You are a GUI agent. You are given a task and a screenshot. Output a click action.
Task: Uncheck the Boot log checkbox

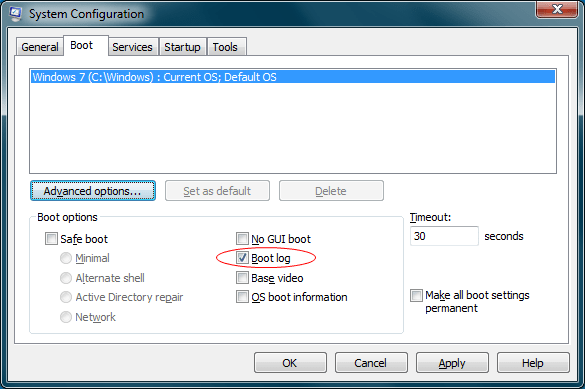click(x=242, y=258)
